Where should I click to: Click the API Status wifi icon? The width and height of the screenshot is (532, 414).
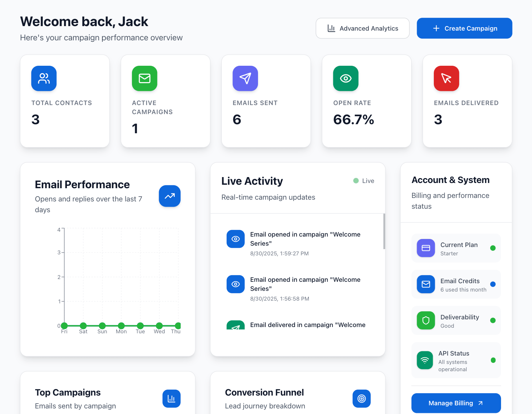[425, 360]
